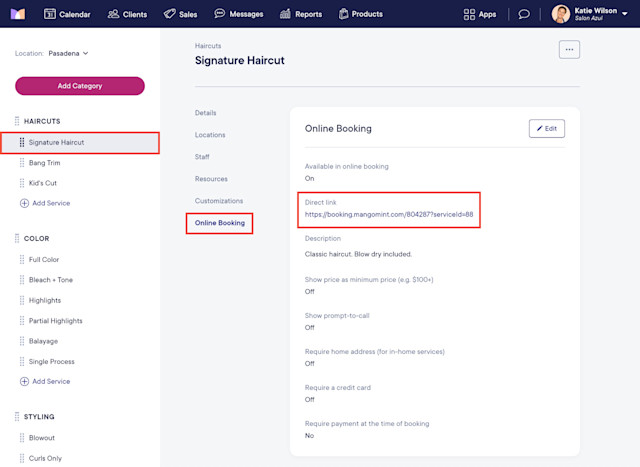Click drag handle beside Full Color
Screen dimensions: 640x467
click(x=22, y=259)
